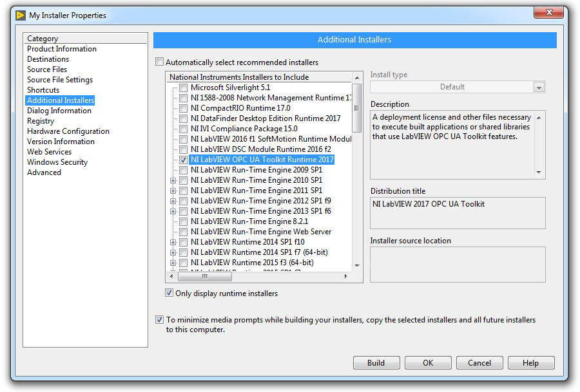This screenshot has height=392, width=580.
Task: Uncheck NI LabVIEW OPC UA Toolkit Runtime 2017
Action: (184, 160)
